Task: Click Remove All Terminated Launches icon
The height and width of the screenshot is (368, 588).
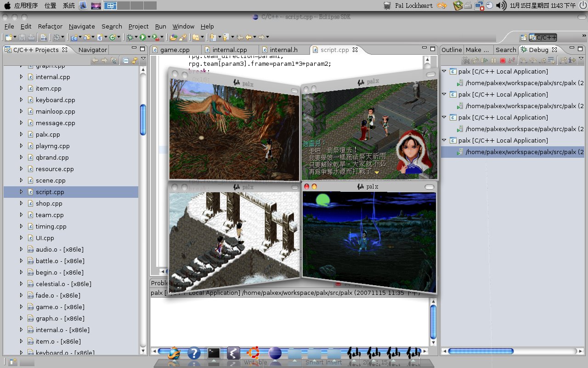Action: (x=466, y=60)
